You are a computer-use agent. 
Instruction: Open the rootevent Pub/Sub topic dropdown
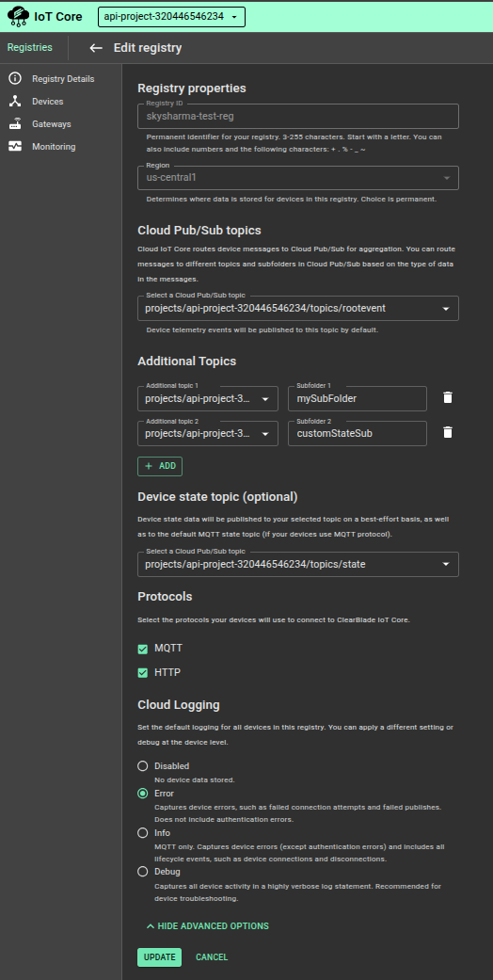[x=298, y=308]
